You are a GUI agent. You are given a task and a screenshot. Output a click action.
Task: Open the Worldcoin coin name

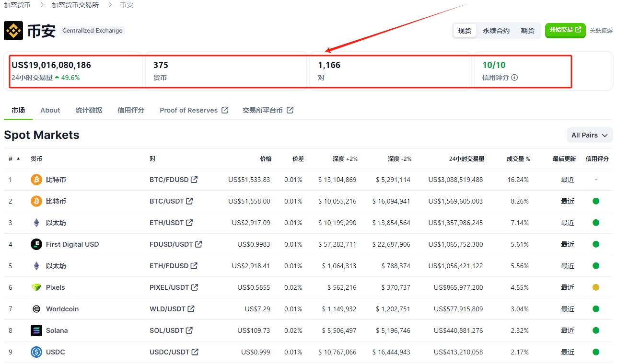click(x=62, y=309)
